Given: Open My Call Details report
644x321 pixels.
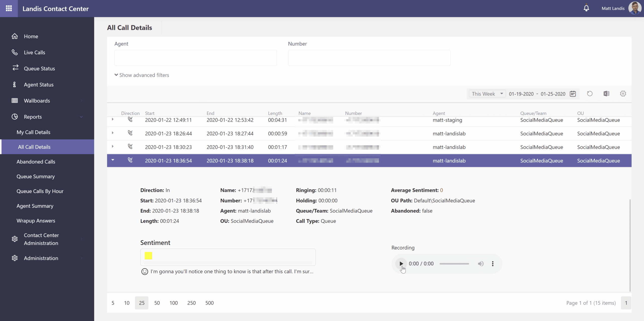Looking at the screenshot, I should pos(34,132).
